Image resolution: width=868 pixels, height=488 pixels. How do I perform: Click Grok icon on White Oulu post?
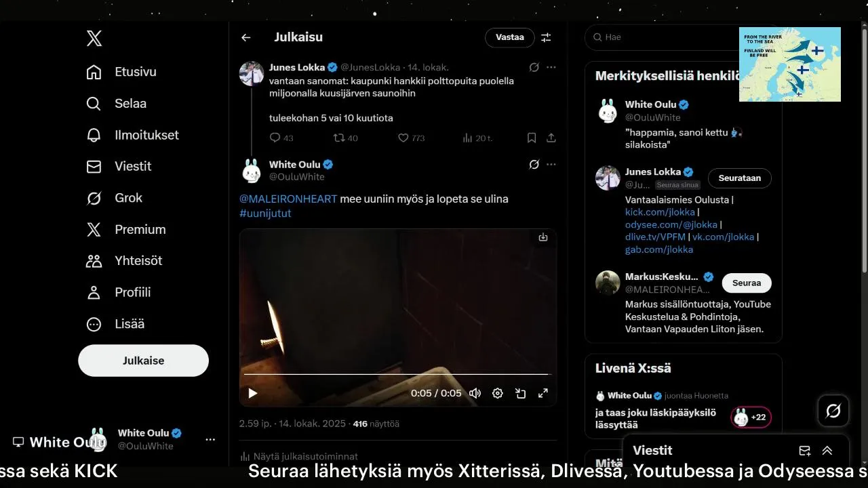tap(534, 164)
